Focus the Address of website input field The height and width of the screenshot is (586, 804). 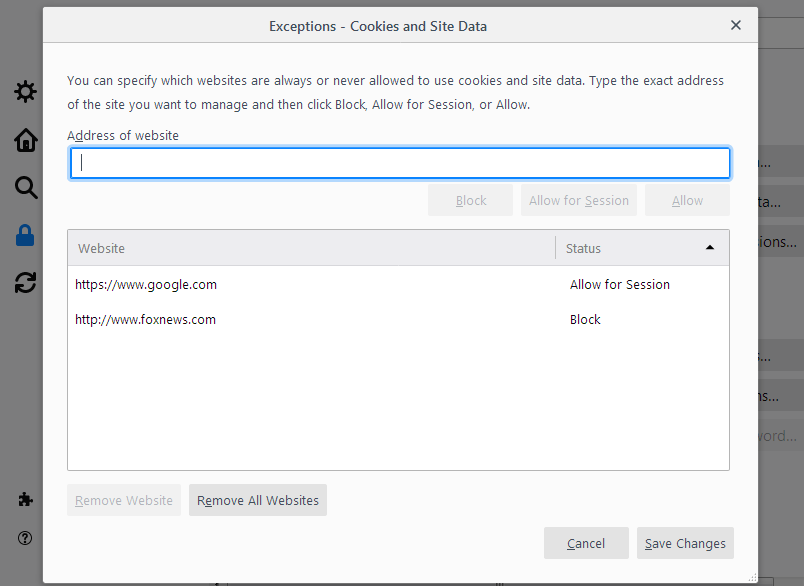point(400,162)
